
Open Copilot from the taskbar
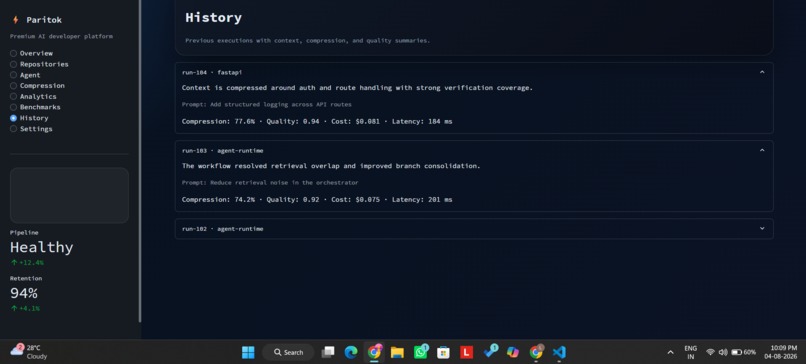coord(512,352)
